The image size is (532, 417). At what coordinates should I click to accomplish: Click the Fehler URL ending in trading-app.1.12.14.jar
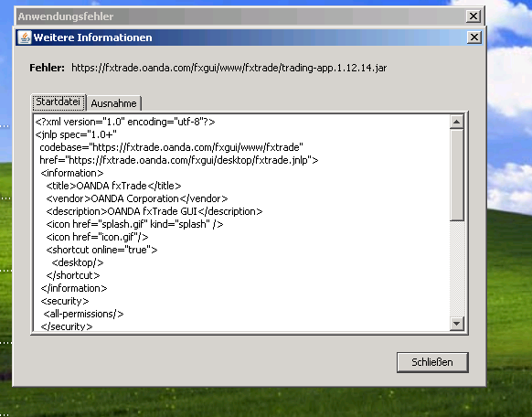pyautogui.click(x=229, y=68)
